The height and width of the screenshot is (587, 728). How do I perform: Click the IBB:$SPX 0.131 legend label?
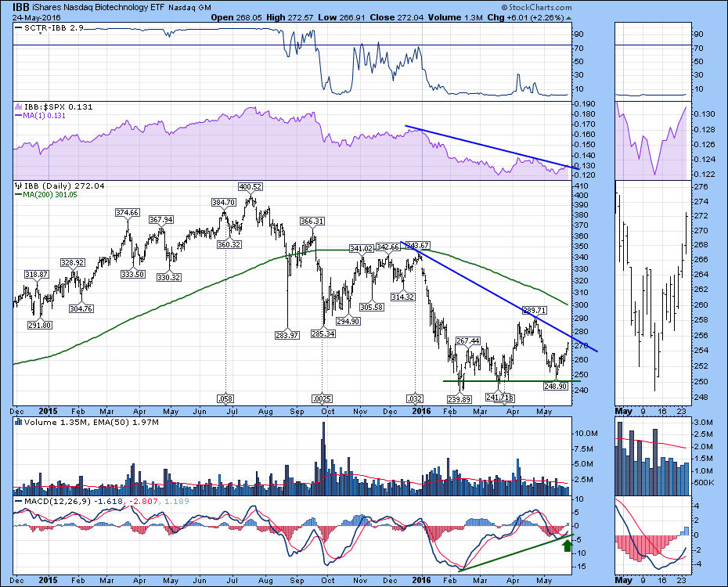(x=58, y=106)
